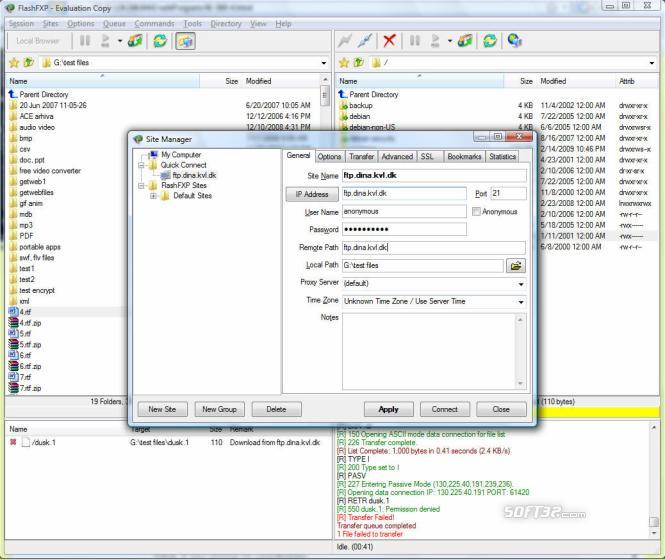Open left play button dropdown arrow
This screenshot has height=559, width=665.
click(x=120, y=41)
